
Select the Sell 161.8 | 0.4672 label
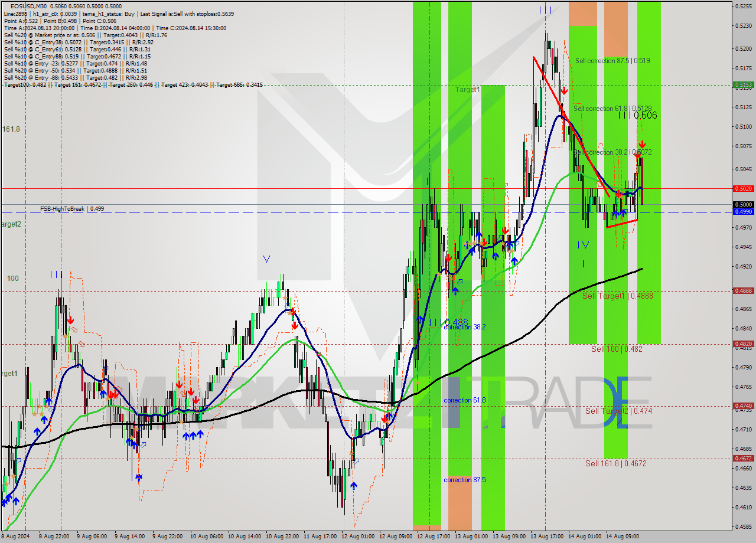(615, 463)
